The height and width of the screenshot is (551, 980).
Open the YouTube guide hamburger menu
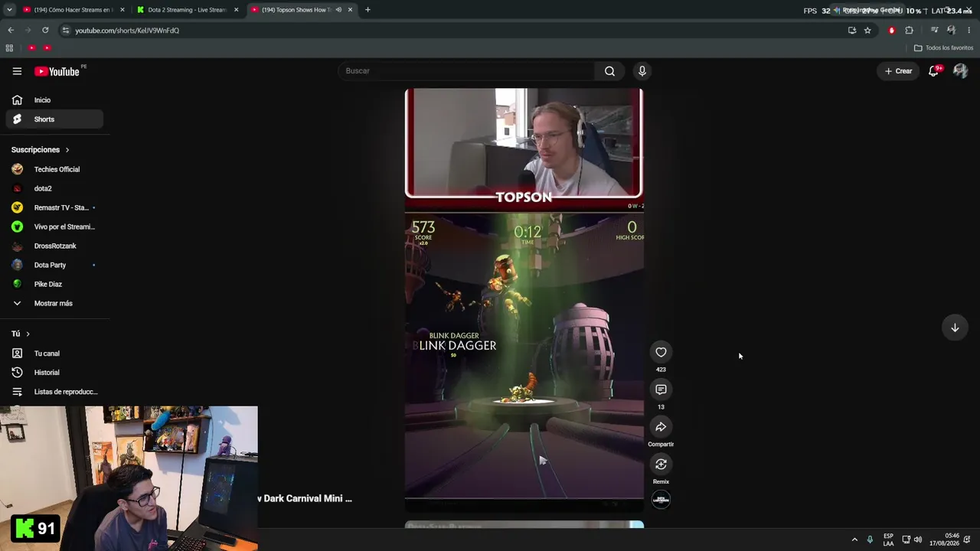17,71
